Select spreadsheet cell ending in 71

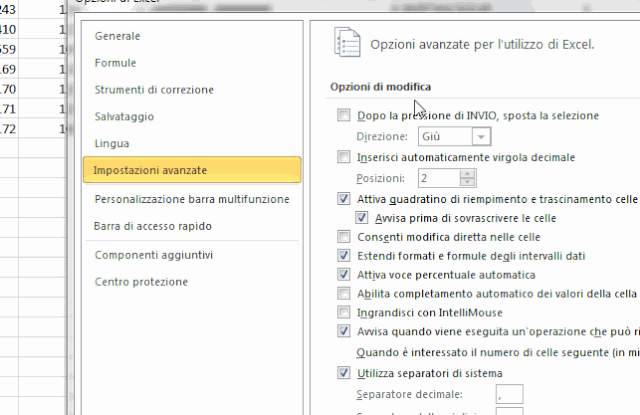(9, 109)
